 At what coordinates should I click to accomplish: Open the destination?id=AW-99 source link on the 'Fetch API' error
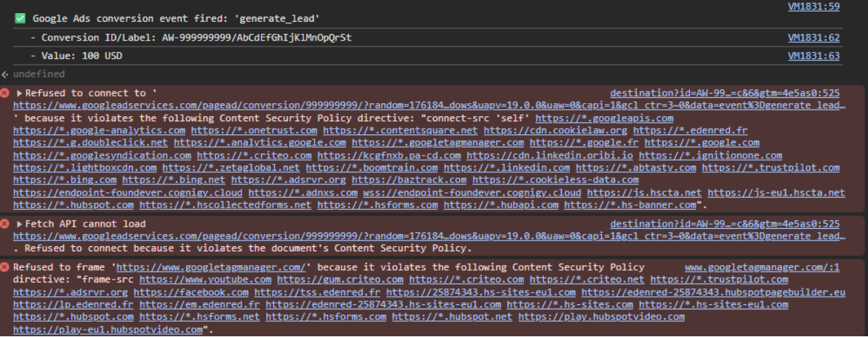[725, 224]
